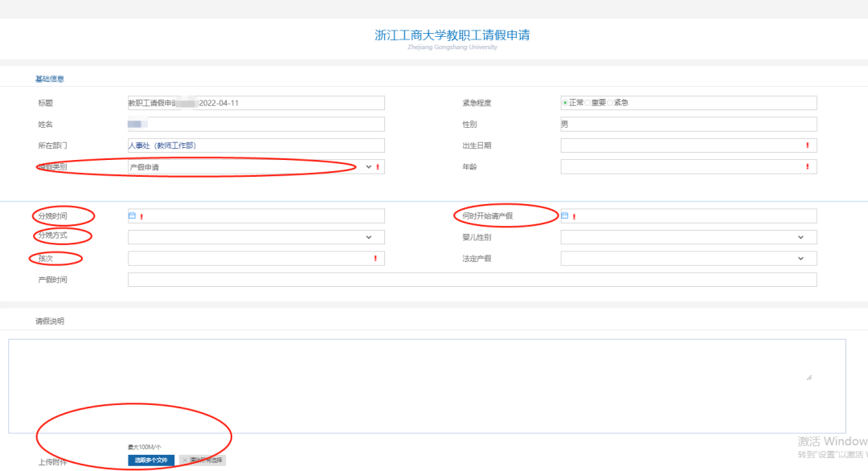The image size is (868, 471).
Task: Click the 产假时间 input field
Action: coord(473,279)
